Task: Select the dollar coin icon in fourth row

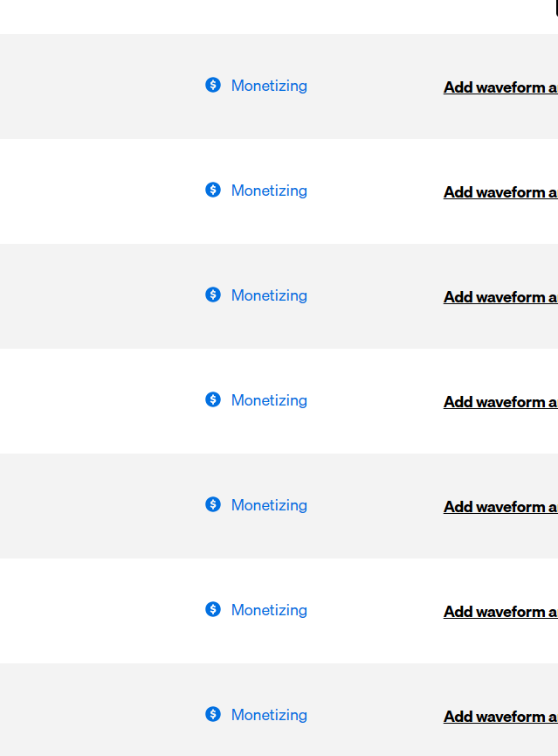Action: 213,399
